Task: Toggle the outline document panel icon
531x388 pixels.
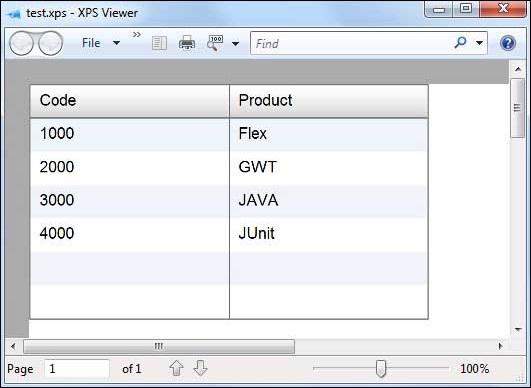Action: (159, 43)
